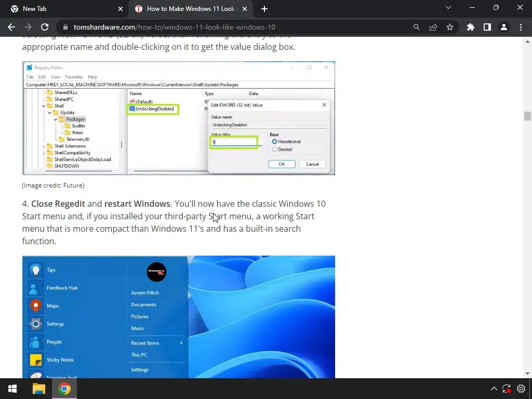
Task: Show hidden system tray icons
Action: point(494,389)
